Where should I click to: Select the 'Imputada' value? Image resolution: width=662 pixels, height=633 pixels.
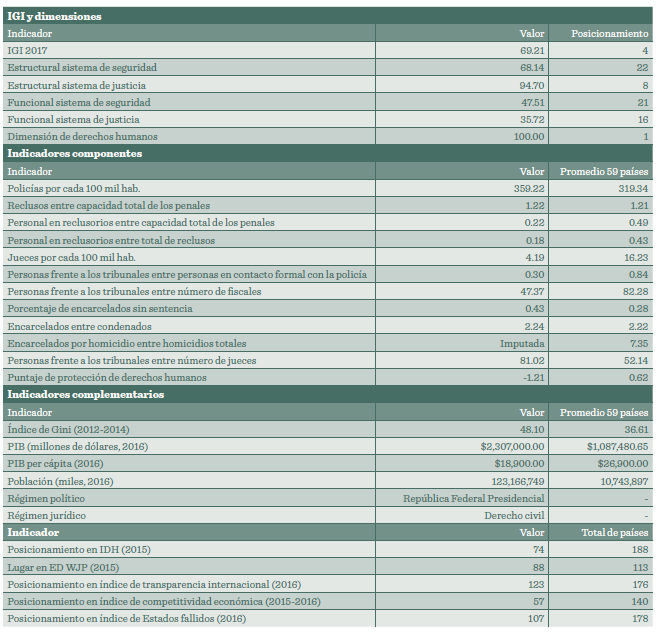tap(522, 343)
